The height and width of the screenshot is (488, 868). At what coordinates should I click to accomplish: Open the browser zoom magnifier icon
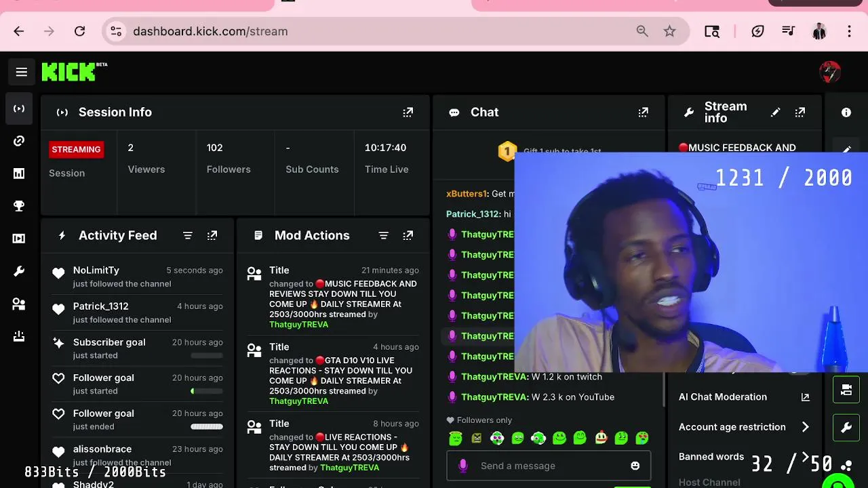pyautogui.click(x=642, y=31)
